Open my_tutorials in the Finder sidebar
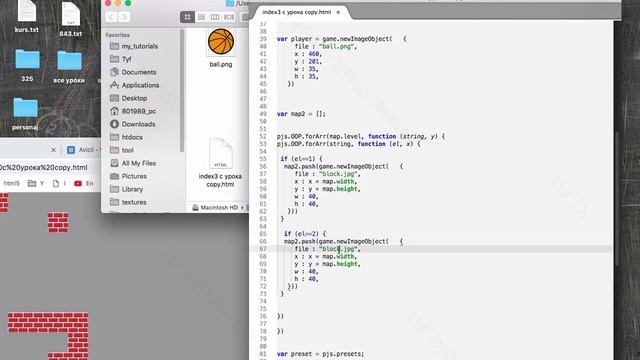 [x=139, y=46]
